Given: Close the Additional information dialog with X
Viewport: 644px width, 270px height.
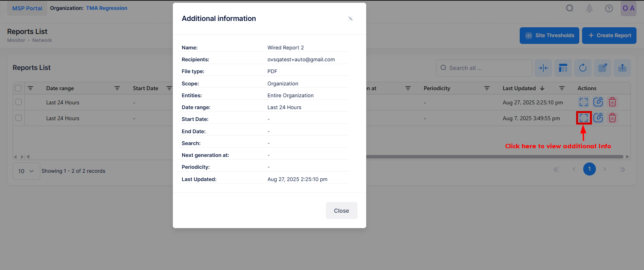Looking at the screenshot, I should 350,19.
